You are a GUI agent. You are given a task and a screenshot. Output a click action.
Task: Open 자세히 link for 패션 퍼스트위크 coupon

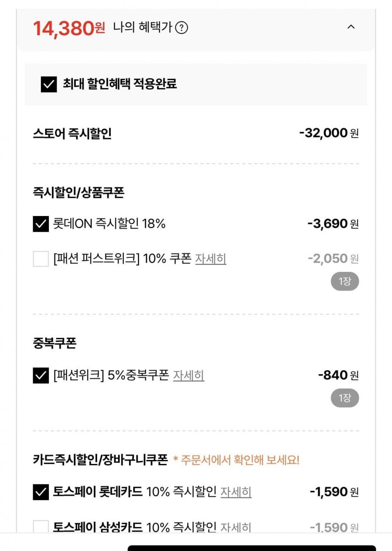click(x=211, y=259)
